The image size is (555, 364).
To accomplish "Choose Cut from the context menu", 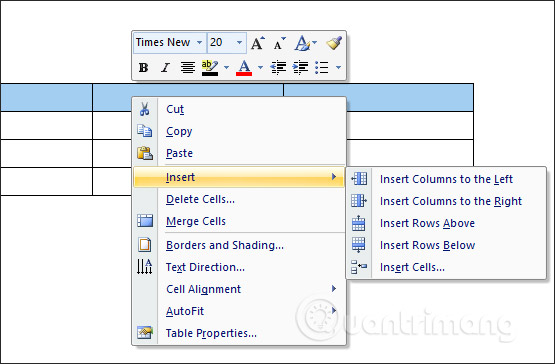I will click(239, 109).
